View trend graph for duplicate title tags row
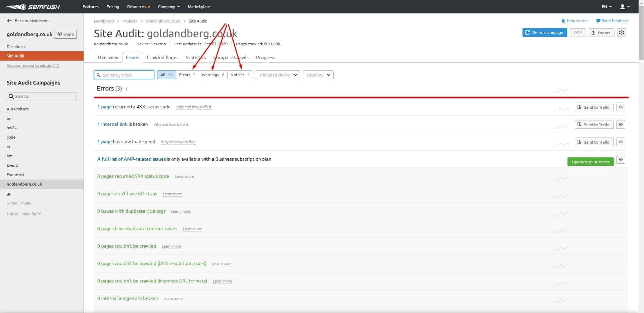The height and width of the screenshot is (313, 644). 561,213
